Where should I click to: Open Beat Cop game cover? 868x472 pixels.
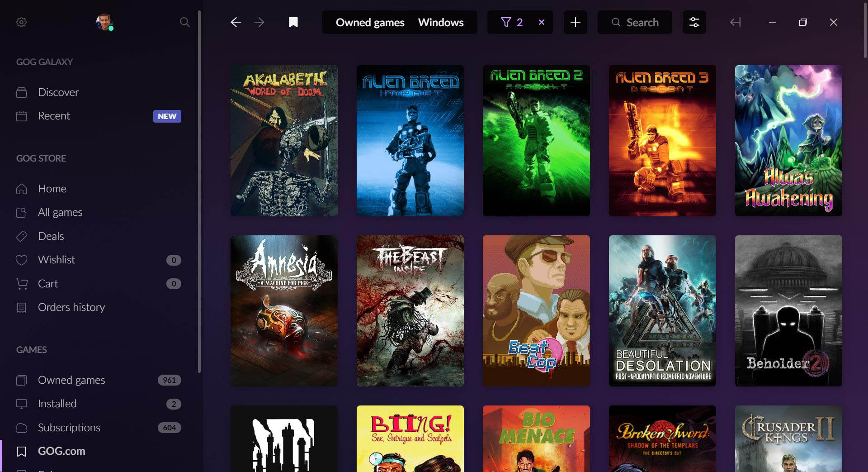(x=536, y=311)
